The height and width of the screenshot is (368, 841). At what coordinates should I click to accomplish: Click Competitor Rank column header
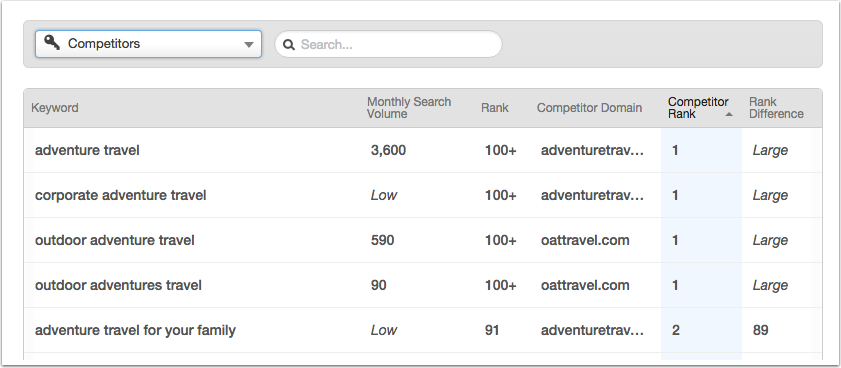[698, 108]
